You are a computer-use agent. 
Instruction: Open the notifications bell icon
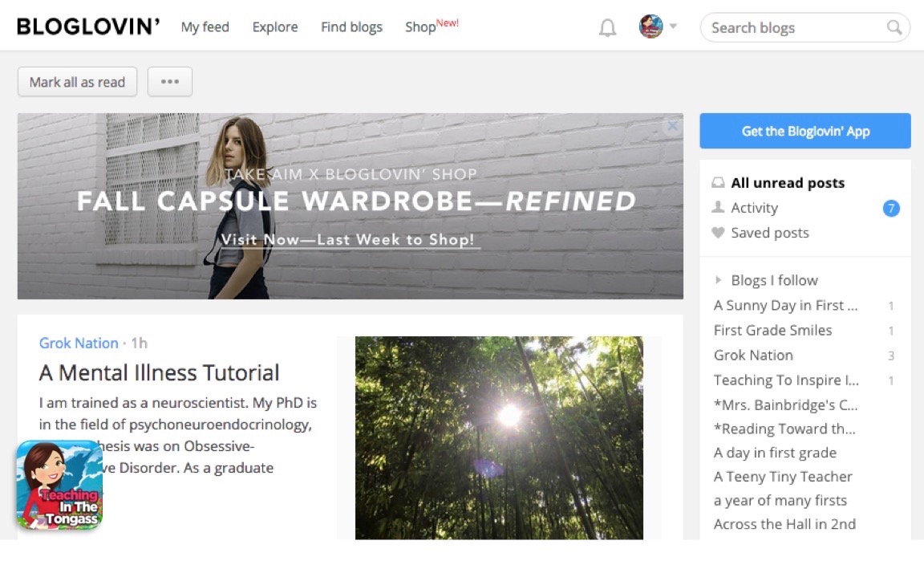(x=607, y=28)
